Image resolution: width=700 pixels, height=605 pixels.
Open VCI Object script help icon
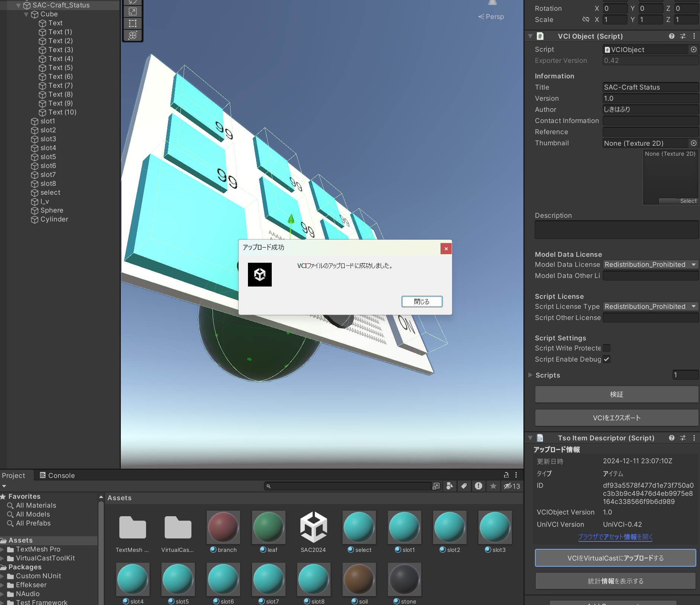click(x=671, y=36)
